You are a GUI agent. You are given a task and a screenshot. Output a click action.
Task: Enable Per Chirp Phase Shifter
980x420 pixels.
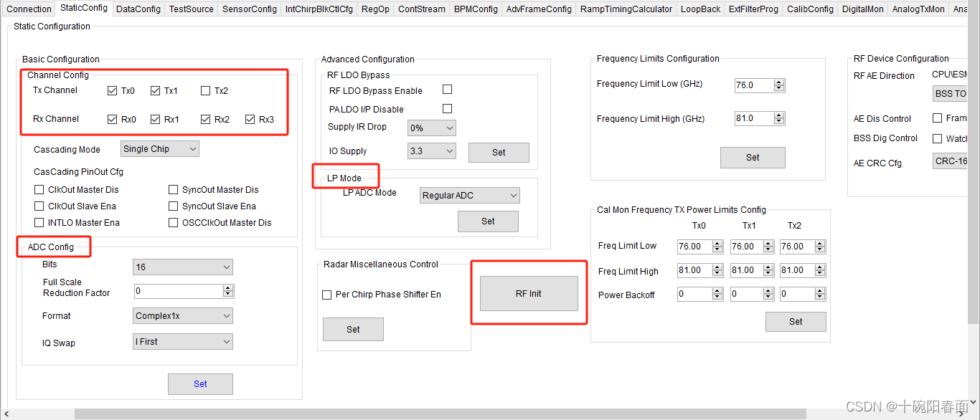[327, 295]
